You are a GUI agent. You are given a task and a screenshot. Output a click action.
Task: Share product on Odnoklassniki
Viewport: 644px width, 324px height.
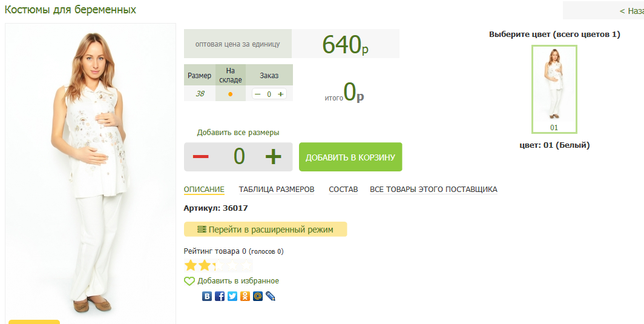point(245,296)
